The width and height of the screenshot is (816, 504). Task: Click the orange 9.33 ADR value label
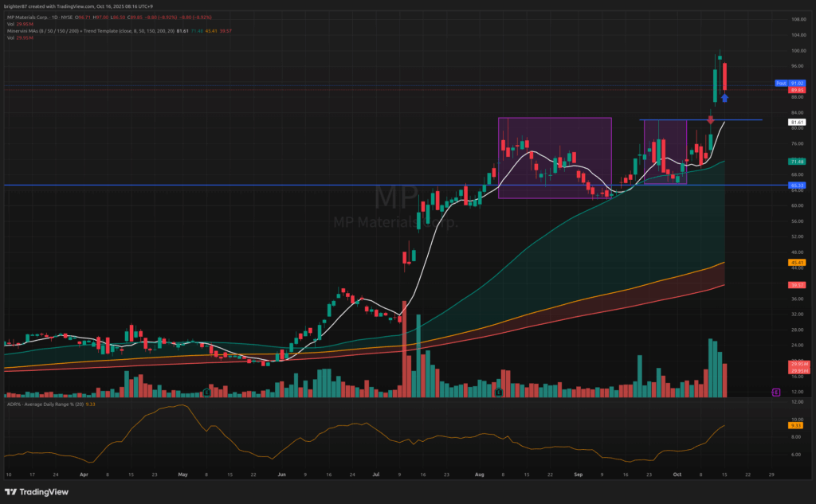796,427
